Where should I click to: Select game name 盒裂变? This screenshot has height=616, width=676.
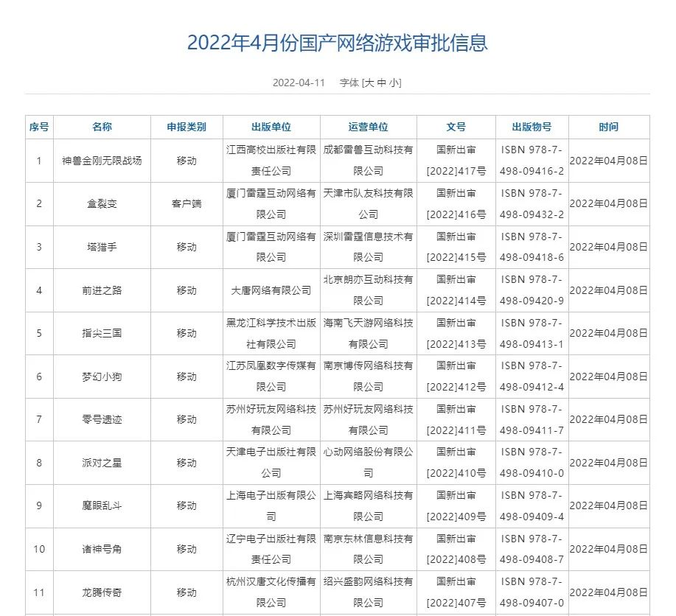pyautogui.click(x=102, y=203)
